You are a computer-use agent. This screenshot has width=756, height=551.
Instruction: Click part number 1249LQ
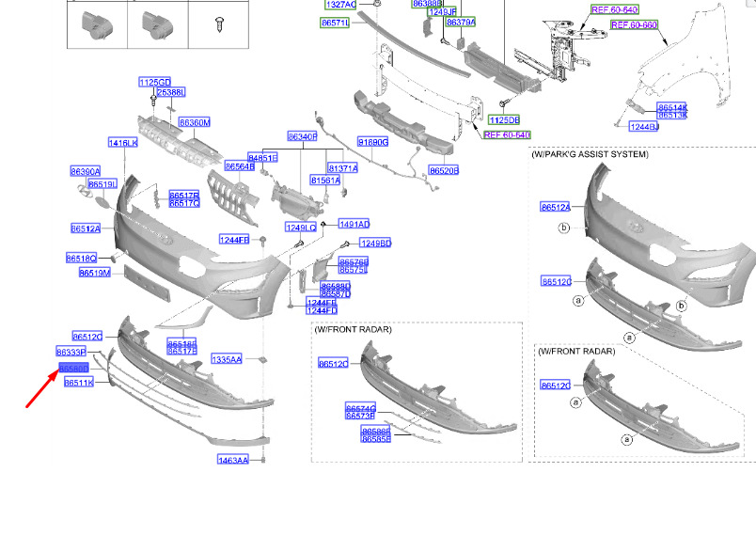301,228
